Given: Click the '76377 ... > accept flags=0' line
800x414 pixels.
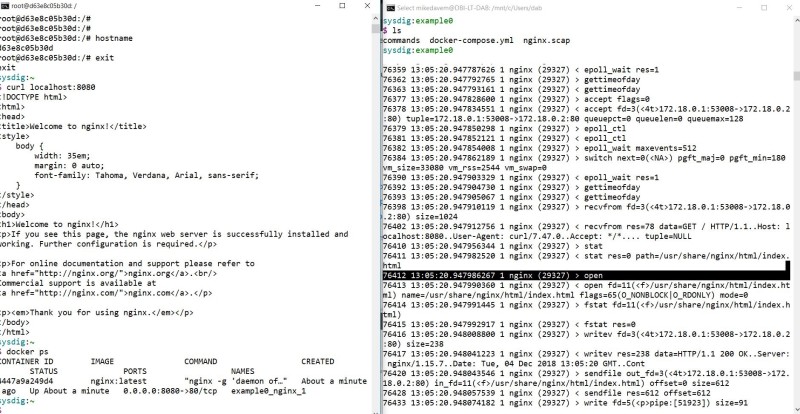Looking at the screenshot, I should click(x=516, y=99).
